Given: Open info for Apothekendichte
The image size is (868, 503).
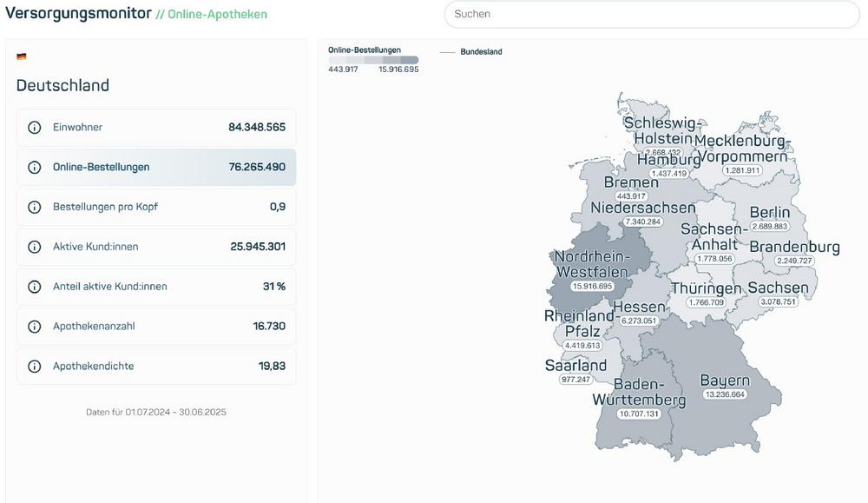Looking at the screenshot, I should tap(34, 366).
